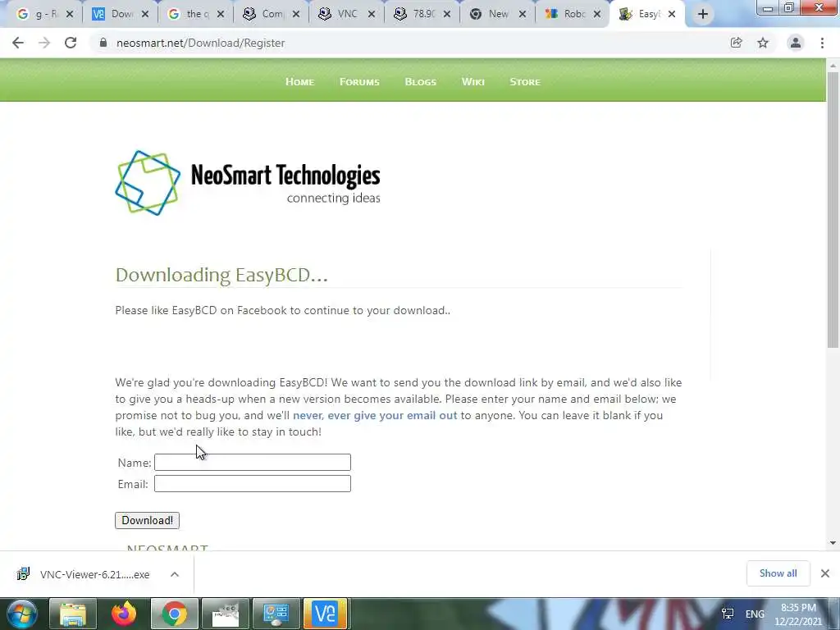
Task: Click the Name input field
Action: [253, 463]
